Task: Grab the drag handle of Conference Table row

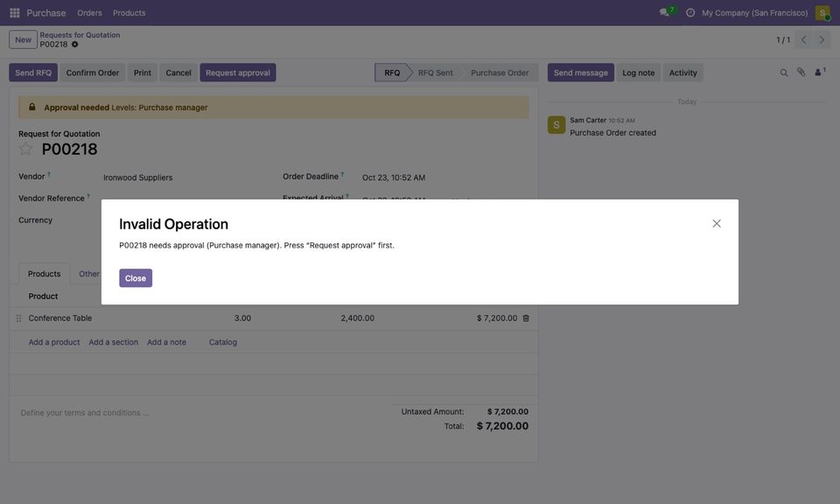Action: 18,318
